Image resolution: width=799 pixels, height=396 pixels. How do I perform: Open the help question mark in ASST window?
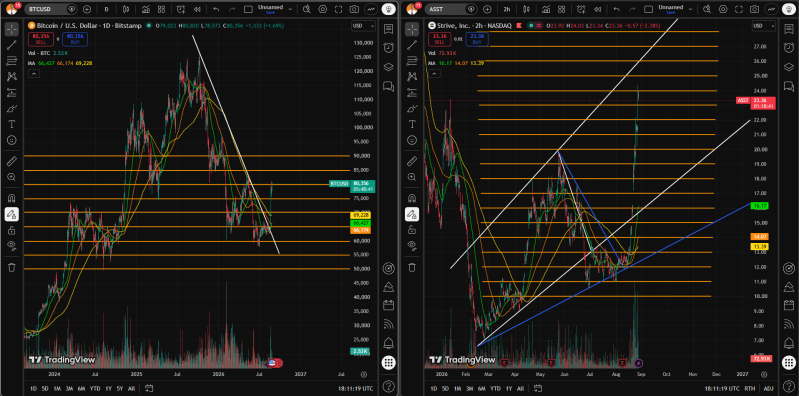click(x=788, y=385)
